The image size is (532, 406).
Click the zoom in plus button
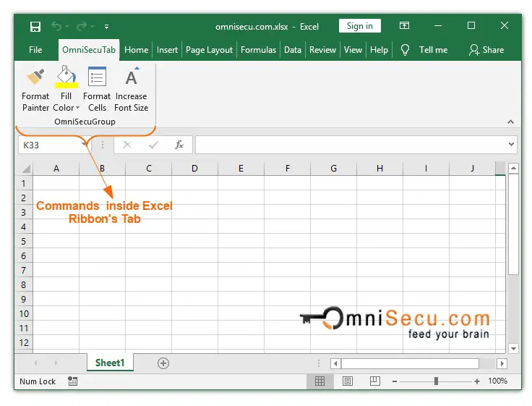(x=477, y=381)
